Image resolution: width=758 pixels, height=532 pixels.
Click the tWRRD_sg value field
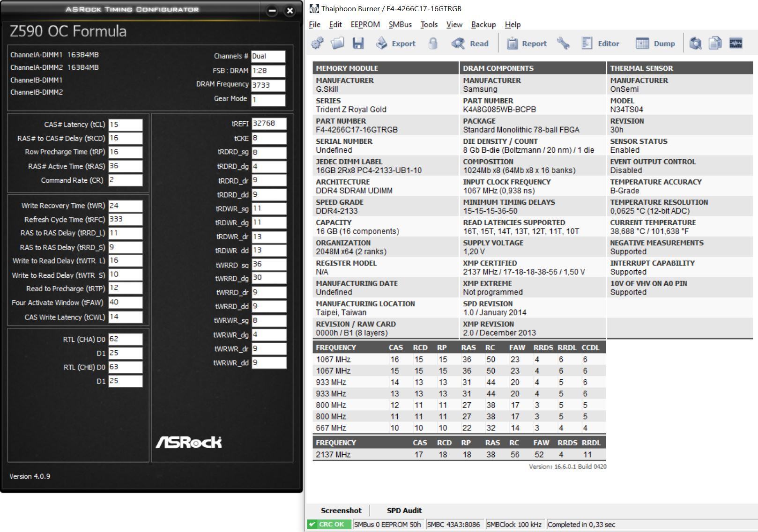tap(269, 265)
